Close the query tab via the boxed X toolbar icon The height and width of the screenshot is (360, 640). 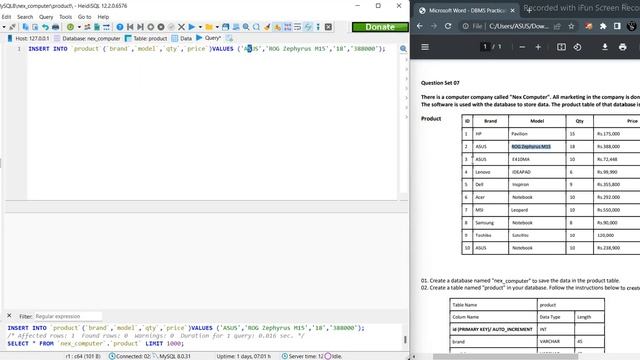328,27
